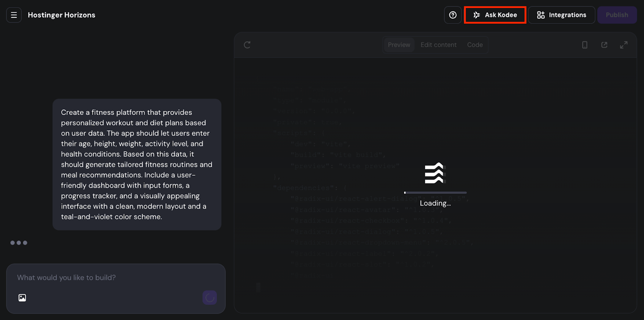
Task: Open the preview in a new tab
Action: (x=604, y=44)
